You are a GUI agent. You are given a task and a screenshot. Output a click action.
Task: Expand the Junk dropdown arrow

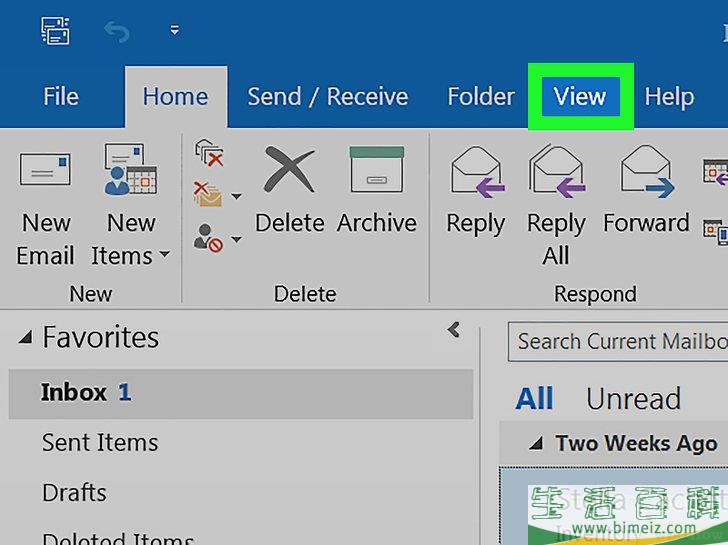pos(236,239)
